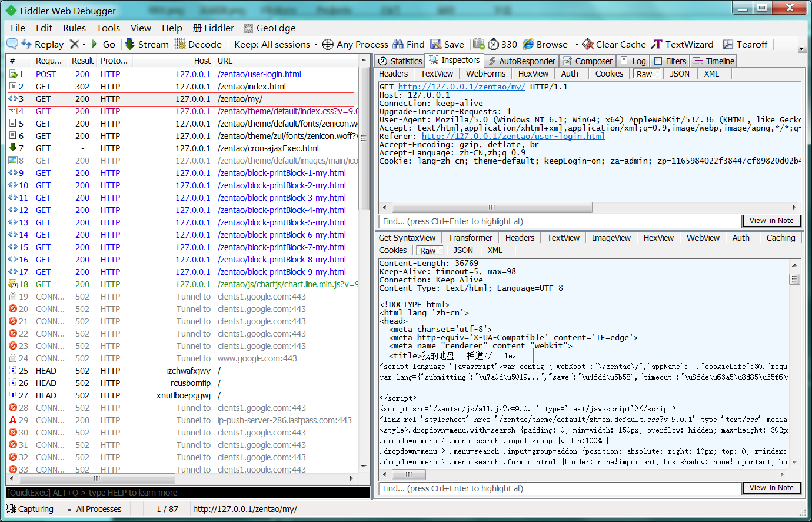Select session 24 www.google.com:443
The width and height of the screenshot is (812, 522).
tap(181, 358)
